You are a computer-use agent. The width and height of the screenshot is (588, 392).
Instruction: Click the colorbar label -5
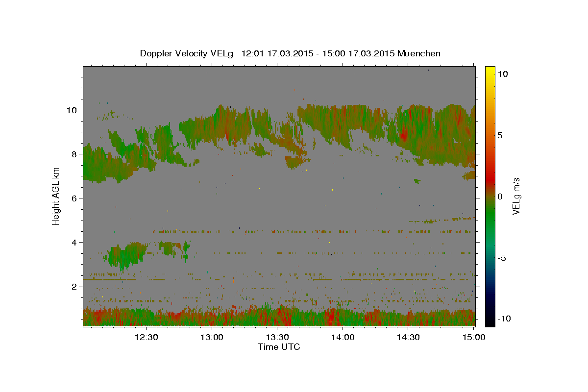[x=502, y=258]
